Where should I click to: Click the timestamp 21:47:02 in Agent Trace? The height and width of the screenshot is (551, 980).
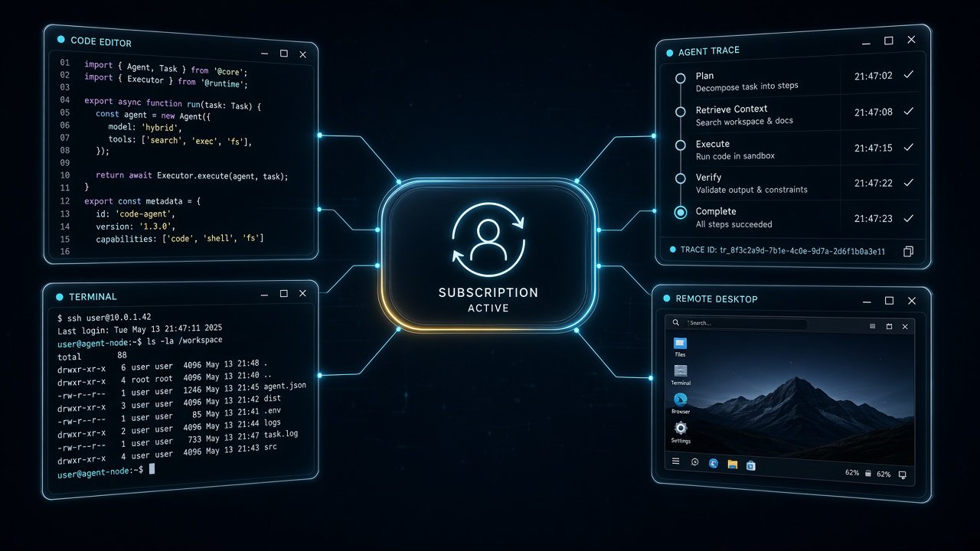tap(874, 76)
